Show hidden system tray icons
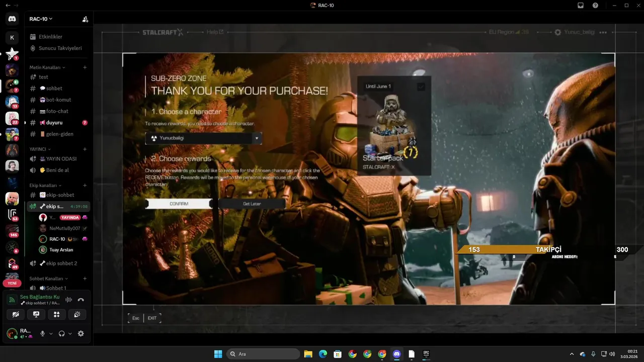The width and height of the screenshot is (644, 362). pyautogui.click(x=571, y=354)
